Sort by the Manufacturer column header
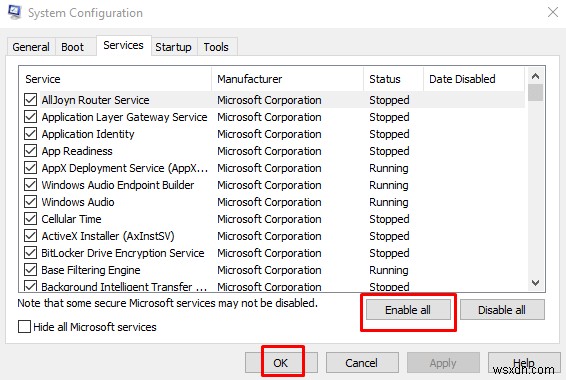The width and height of the screenshot is (566, 380). click(x=288, y=79)
